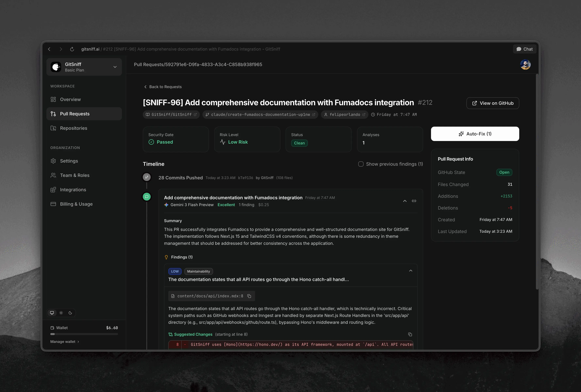Open the Integrations panel
Viewport: 581px width, 392px height.
(73, 189)
